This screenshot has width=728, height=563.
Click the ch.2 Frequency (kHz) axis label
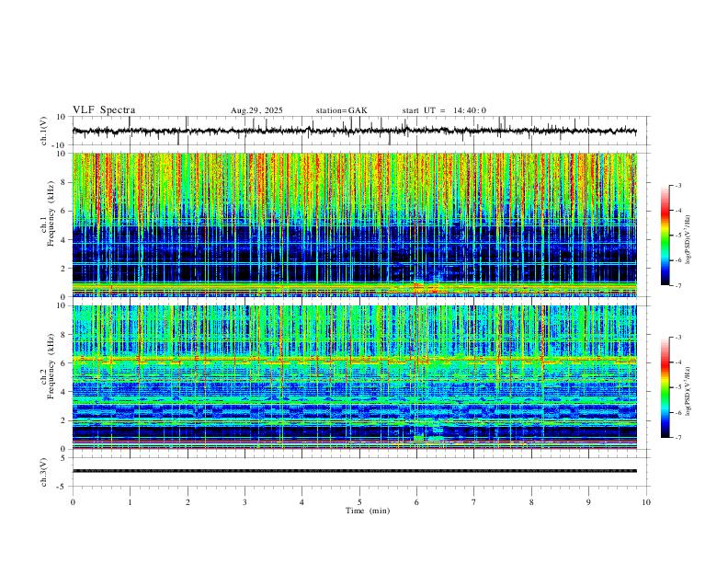coord(48,366)
